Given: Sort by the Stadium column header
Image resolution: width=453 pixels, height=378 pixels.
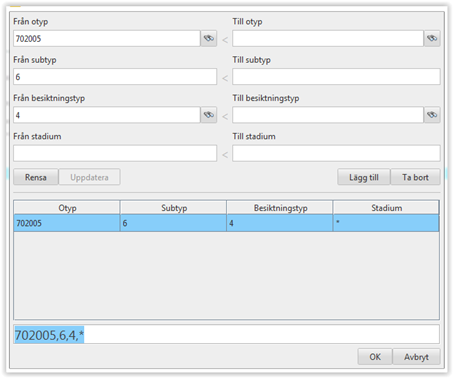Looking at the screenshot, I should [386, 208].
